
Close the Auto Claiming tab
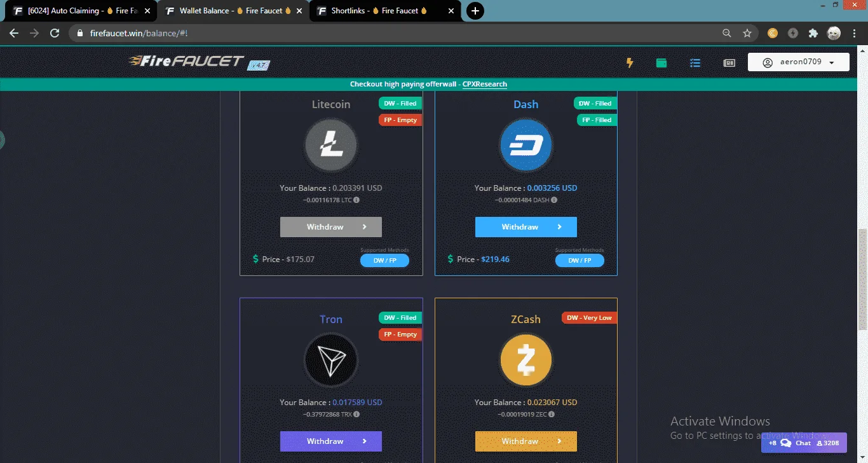pyautogui.click(x=147, y=11)
